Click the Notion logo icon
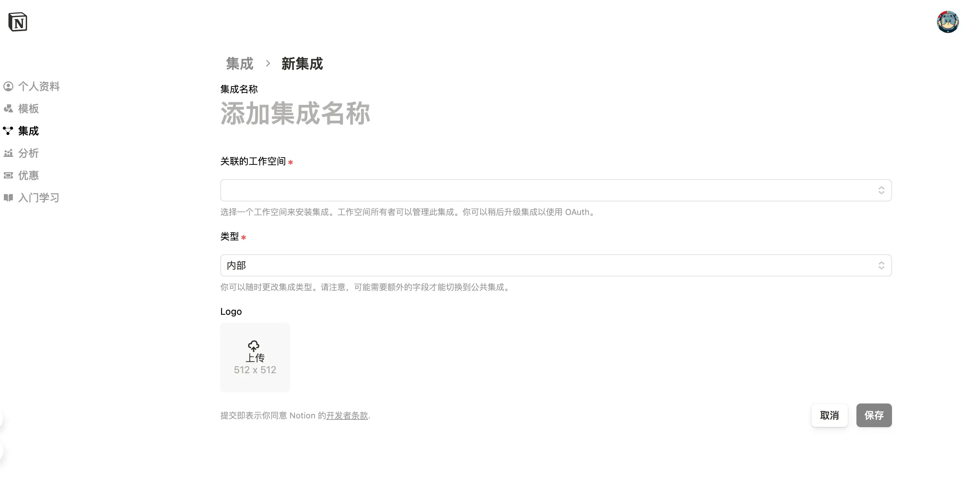This screenshot has height=480, width=980. coord(17,22)
